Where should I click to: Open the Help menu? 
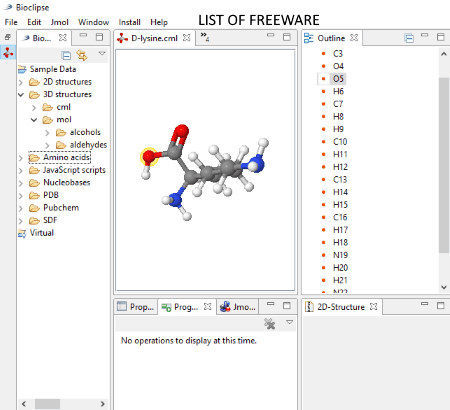(x=159, y=22)
